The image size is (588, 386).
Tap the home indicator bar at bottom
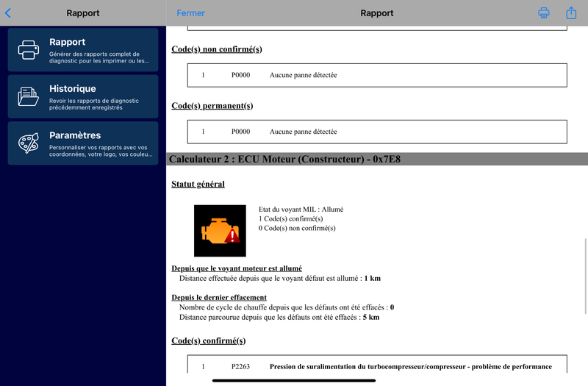pyautogui.click(x=294, y=380)
